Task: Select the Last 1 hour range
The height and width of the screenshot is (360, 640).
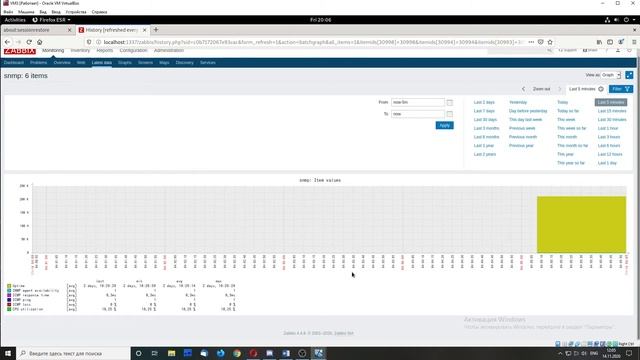Action: (x=608, y=128)
